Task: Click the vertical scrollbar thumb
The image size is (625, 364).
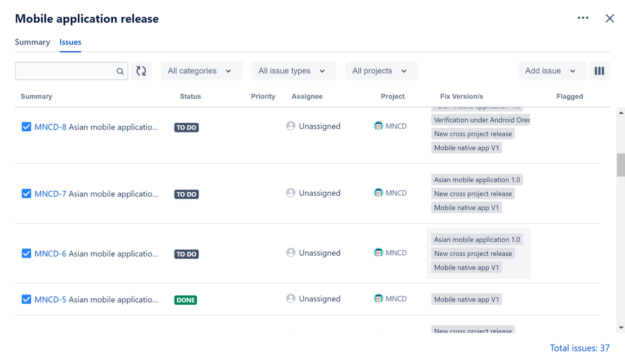Action: pyautogui.click(x=621, y=164)
